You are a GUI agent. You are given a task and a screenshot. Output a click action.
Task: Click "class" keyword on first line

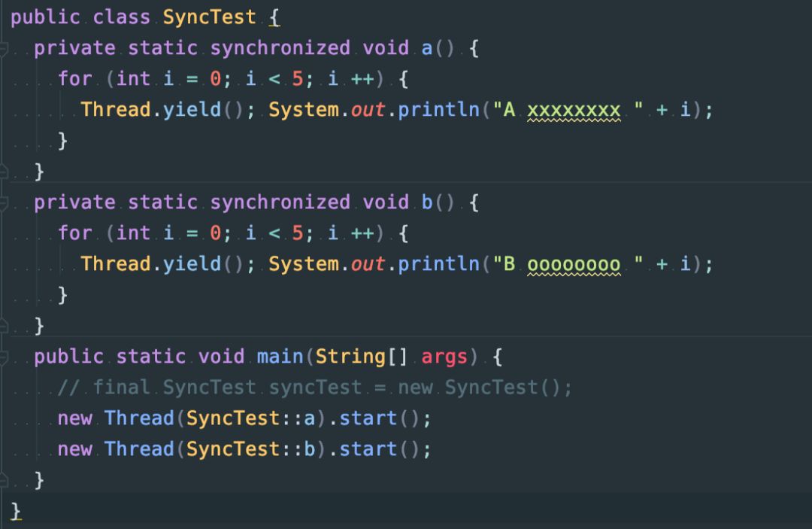121,17
